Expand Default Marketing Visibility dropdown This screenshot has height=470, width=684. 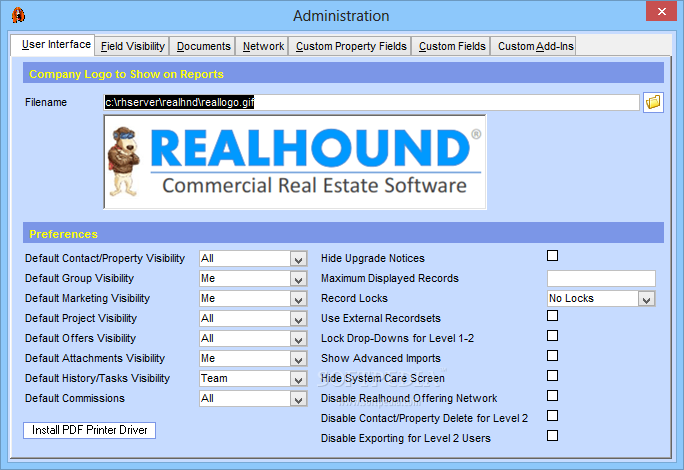pos(298,299)
